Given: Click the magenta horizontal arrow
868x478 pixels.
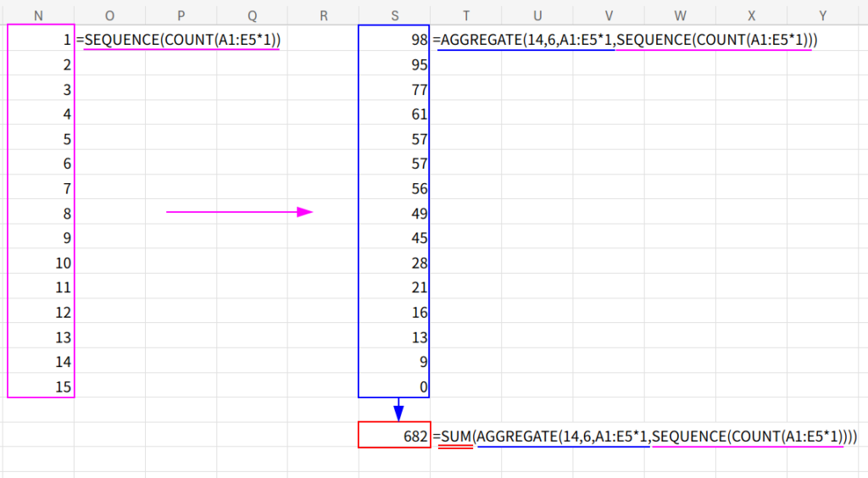Looking at the screenshot, I should pos(239,212).
